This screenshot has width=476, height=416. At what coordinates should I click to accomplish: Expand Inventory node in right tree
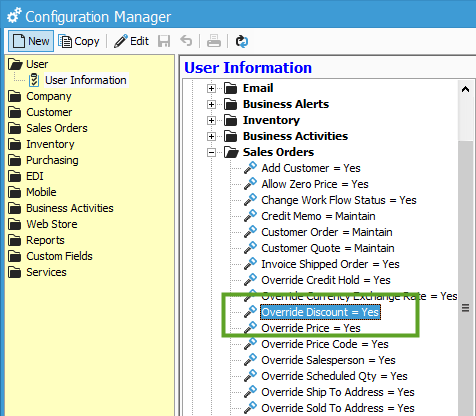pos(211,120)
